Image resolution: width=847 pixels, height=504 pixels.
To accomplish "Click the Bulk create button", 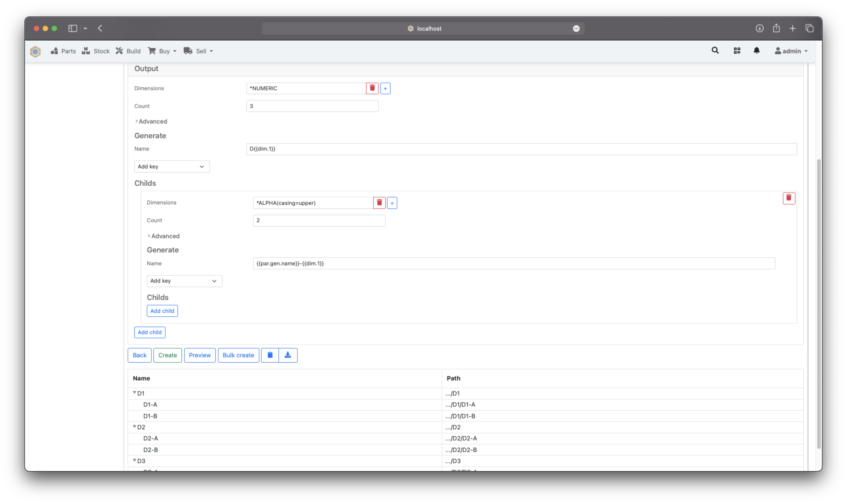I will pyautogui.click(x=238, y=355).
